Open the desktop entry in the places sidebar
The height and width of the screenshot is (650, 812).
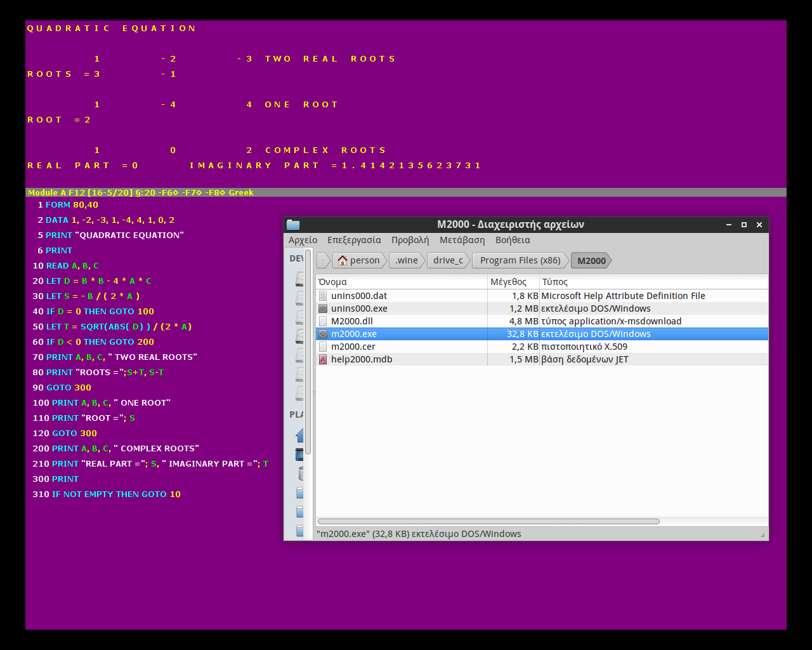point(299,454)
